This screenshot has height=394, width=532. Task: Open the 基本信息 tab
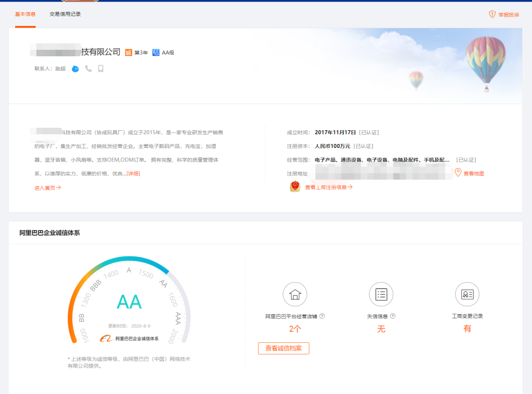click(x=25, y=14)
